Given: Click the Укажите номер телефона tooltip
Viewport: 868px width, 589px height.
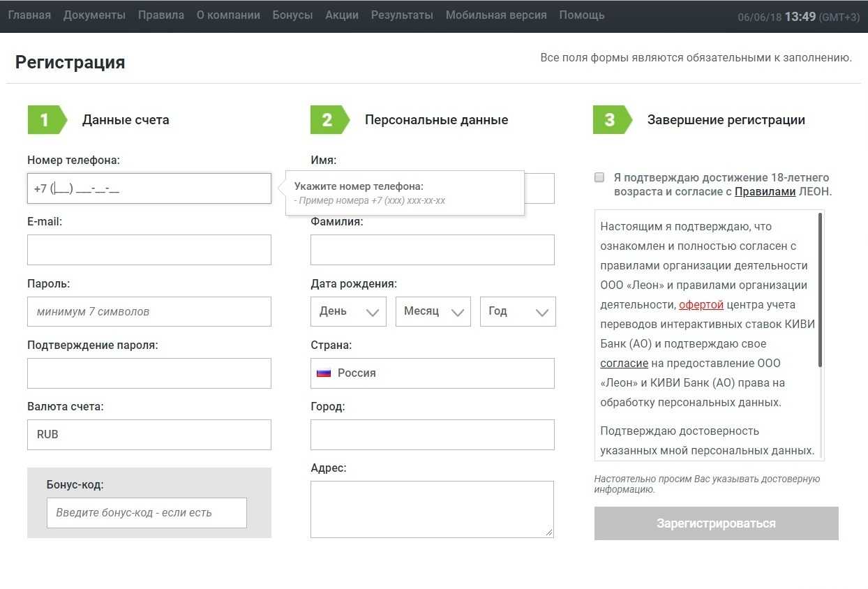Looking at the screenshot, I should (405, 193).
